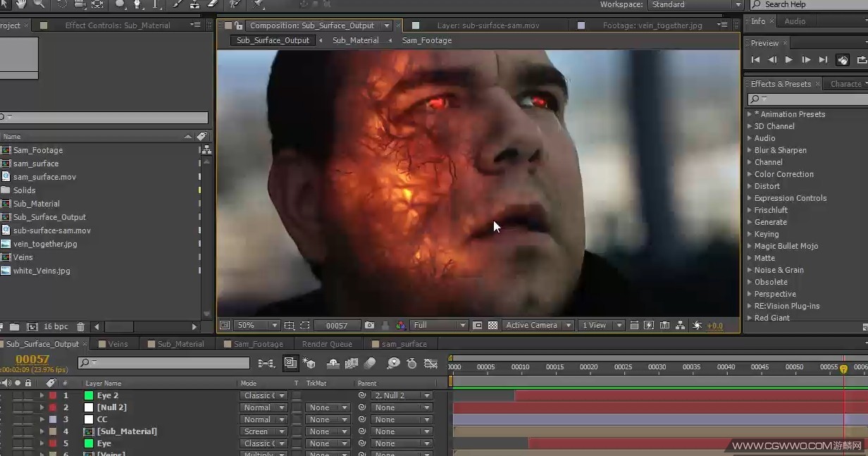Viewport: 868px width, 456px height.
Task: Click the 00057 current time field in the viewer
Action: (x=337, y=326)
